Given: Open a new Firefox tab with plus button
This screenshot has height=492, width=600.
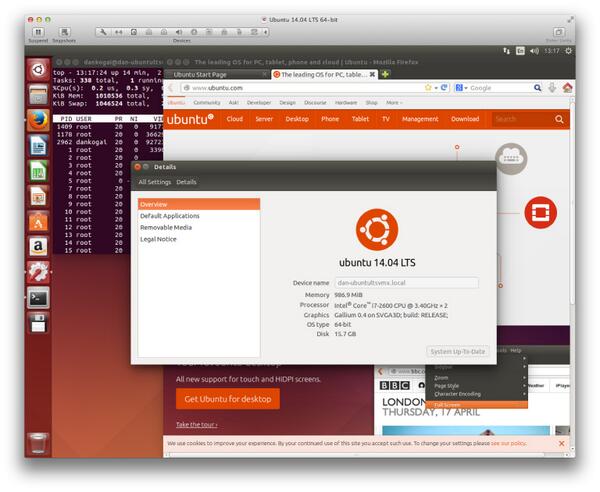Looking at the screenshot, I should point(385,74).
